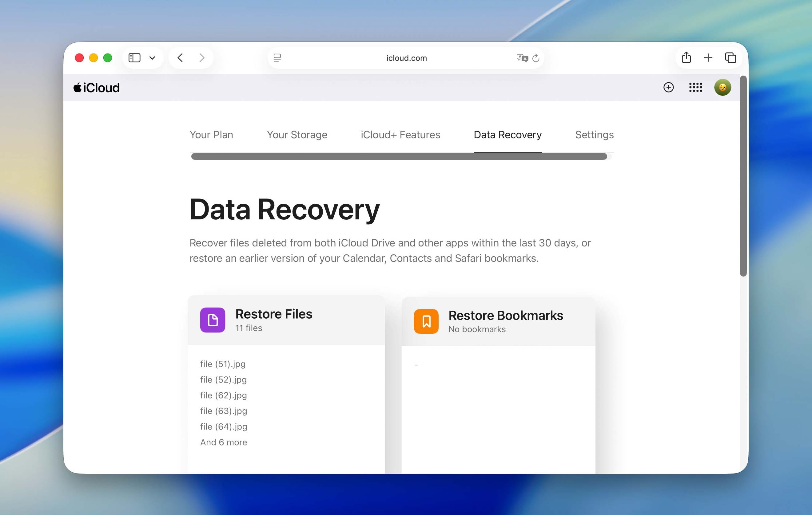
Task: Open the reader view icon in address bar
Action: click(x=277, y=58)
